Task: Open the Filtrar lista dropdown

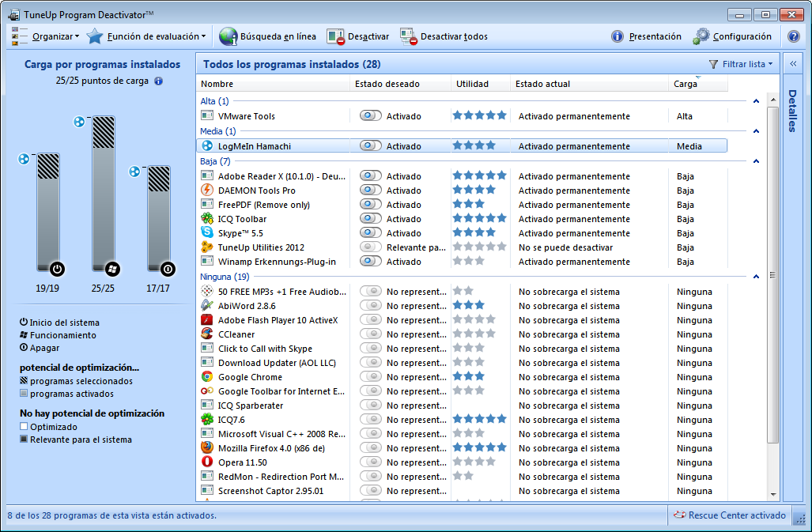Action: point(741,64)
